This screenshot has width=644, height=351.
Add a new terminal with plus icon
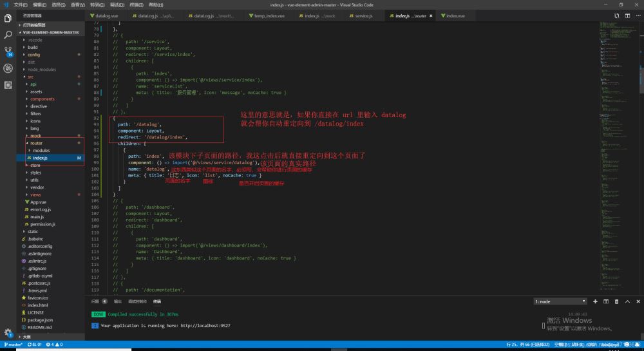(x=594, y=301)
